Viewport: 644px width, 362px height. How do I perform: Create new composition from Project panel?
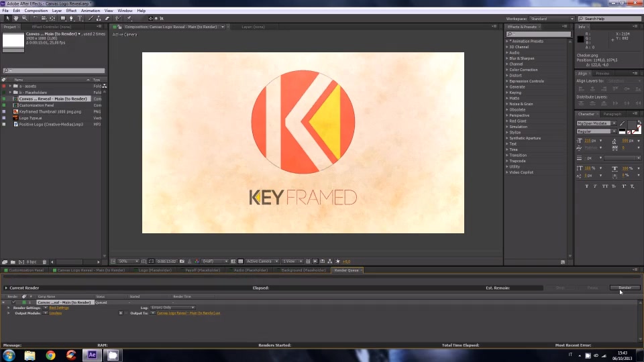pyautogui.click(x=21, y=262)
